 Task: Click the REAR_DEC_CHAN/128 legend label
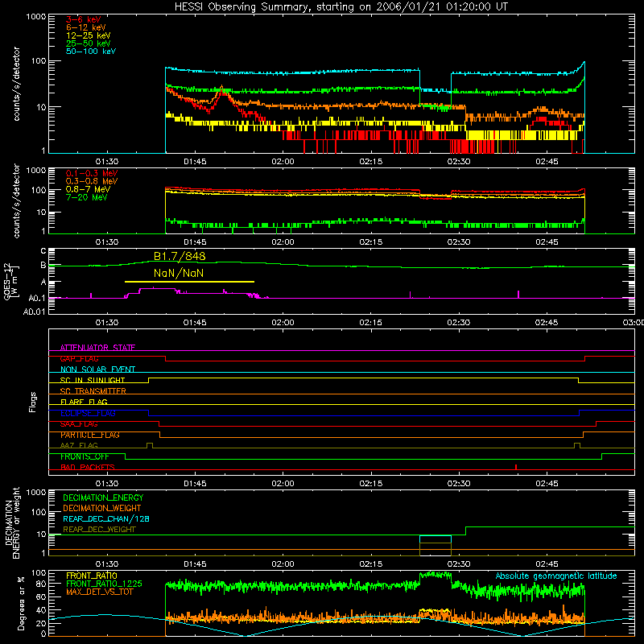click(x=106, y=519)
